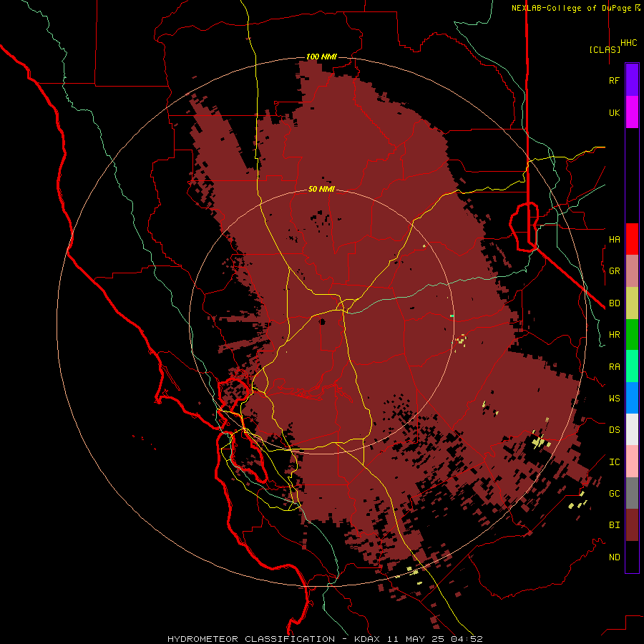Select the BD yellow legend swatch

click(x=632, y=303)
